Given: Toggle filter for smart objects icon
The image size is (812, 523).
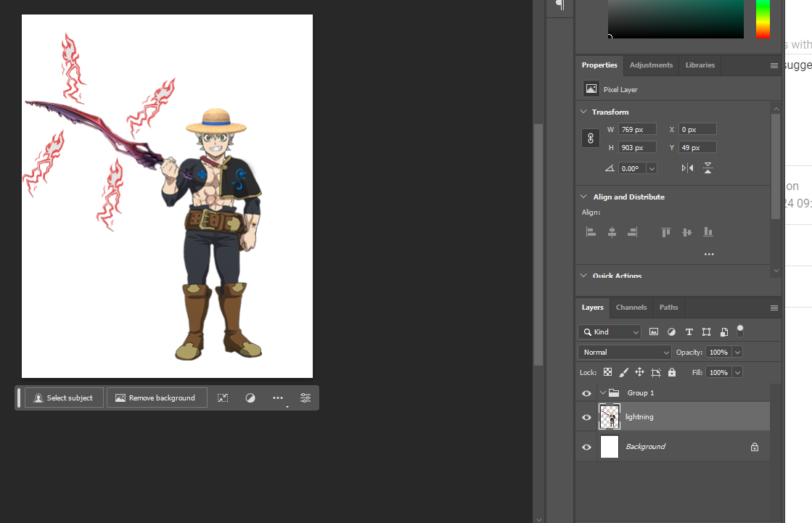Looking at the screenshot, I should coord(724,332).
